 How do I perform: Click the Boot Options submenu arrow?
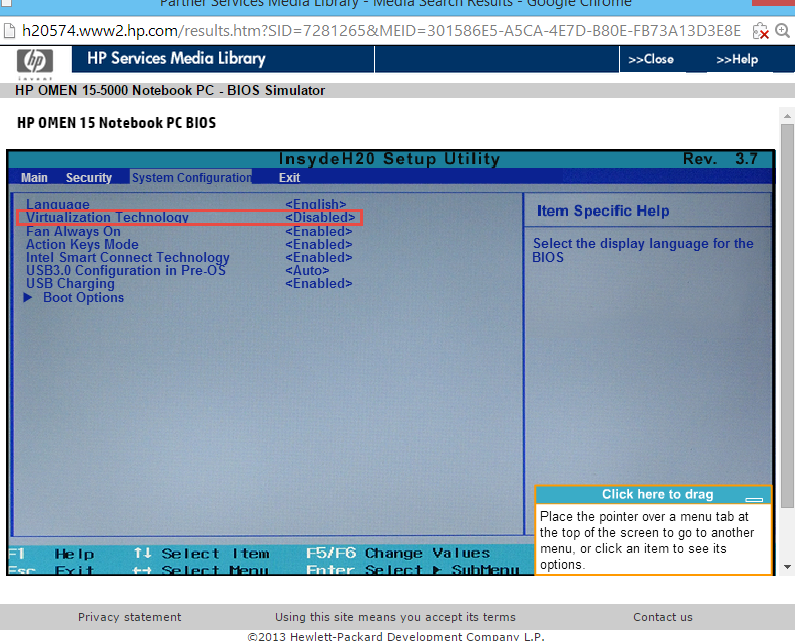click(x=28, y=298)
